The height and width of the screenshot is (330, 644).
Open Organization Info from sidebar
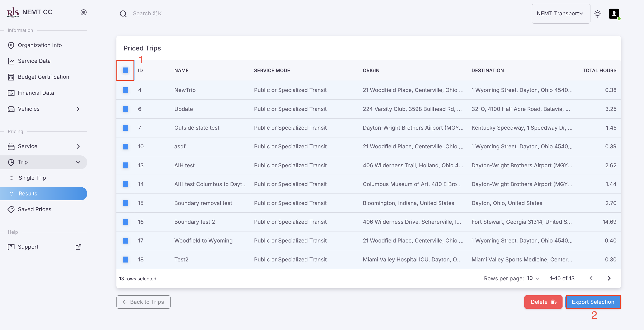pyautogui.click(x=40, y=45)
